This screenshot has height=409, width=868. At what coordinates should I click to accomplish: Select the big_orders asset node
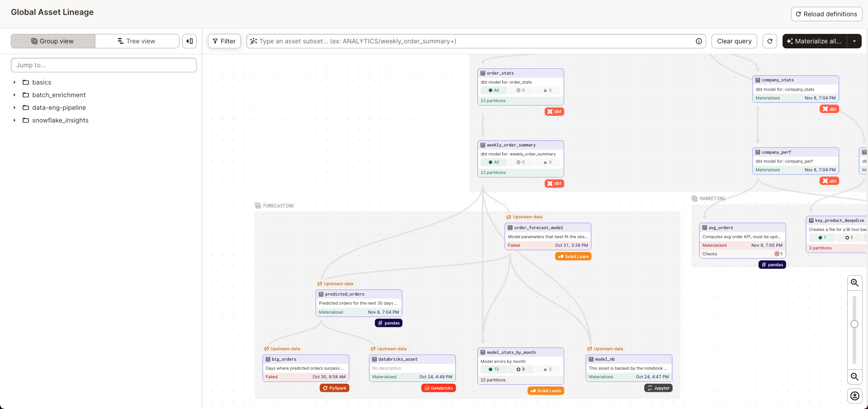pos(306,368)
